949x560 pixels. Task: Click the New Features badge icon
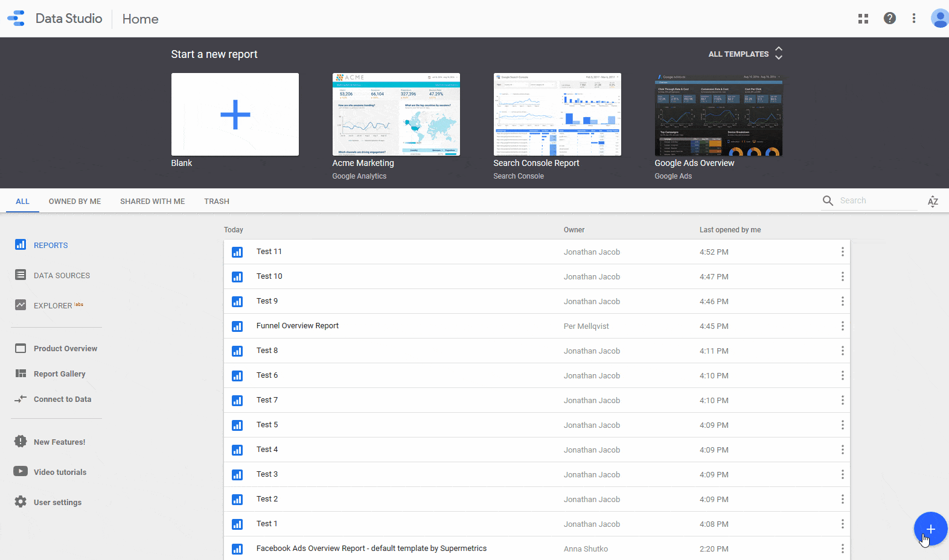pyautogui.click(x=21, y=441)
